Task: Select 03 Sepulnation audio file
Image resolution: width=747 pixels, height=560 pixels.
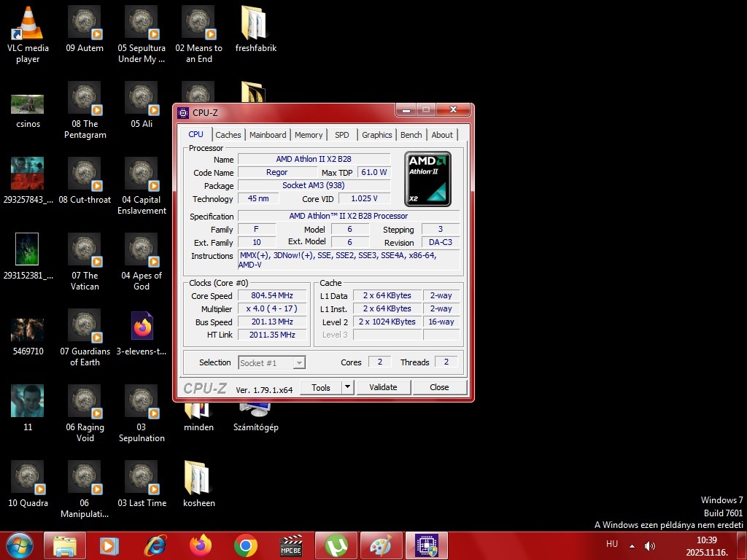Action: (142, 413)
